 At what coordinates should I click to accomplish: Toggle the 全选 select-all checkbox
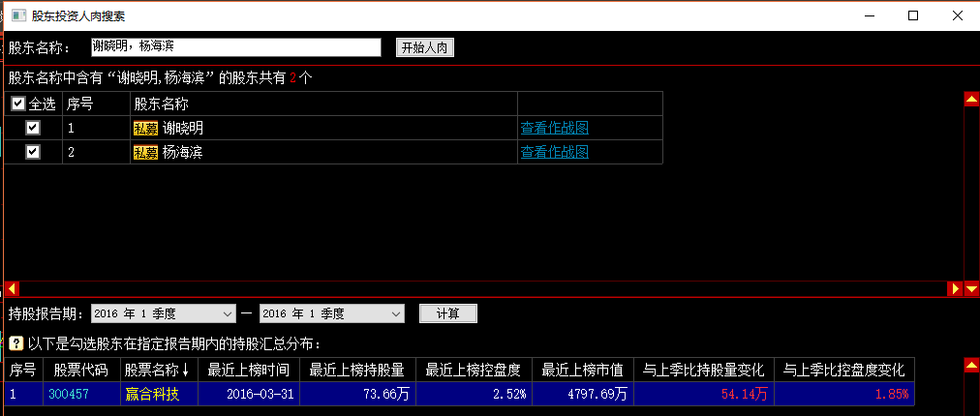point(18,104)
